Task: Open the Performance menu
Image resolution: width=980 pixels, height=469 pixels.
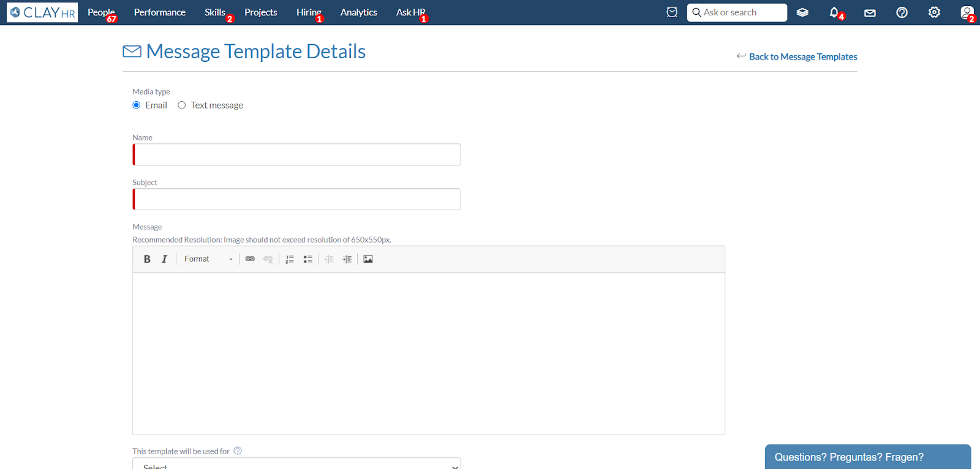Action: pyautogui.click(x=159, y=12)
